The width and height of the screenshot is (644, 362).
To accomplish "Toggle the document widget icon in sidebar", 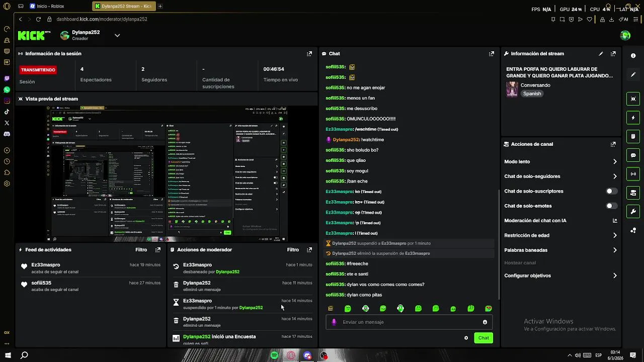I will [633, 136].
